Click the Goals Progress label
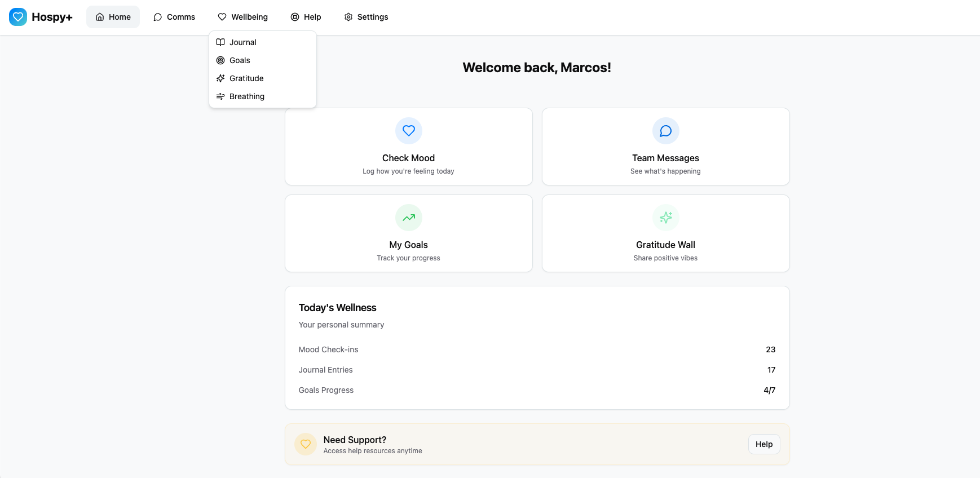This screenshot has width=980, height=478. (x=326, y=390)
